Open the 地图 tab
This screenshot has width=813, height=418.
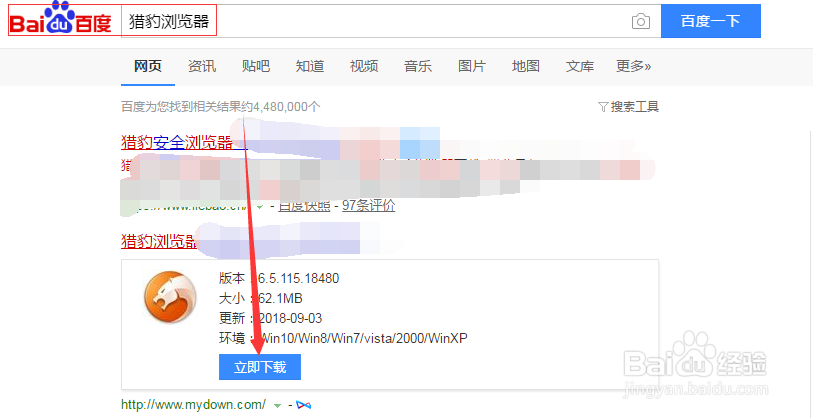coord(526,66)
